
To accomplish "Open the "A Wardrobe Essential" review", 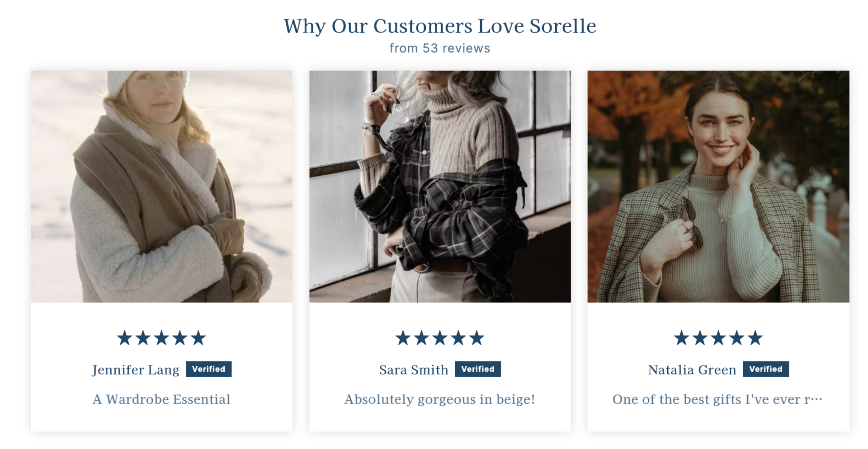I will (161, 399).
